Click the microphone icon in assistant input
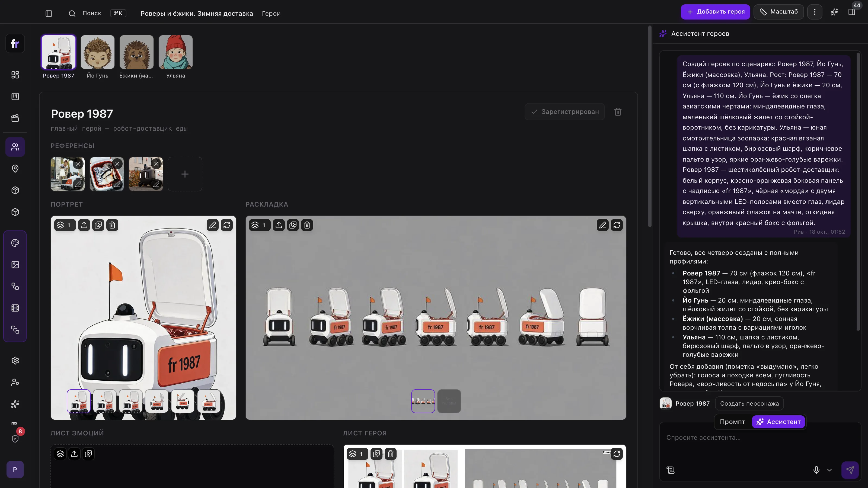This screenshot has width=868, height=488. click(x=816, y=470)
